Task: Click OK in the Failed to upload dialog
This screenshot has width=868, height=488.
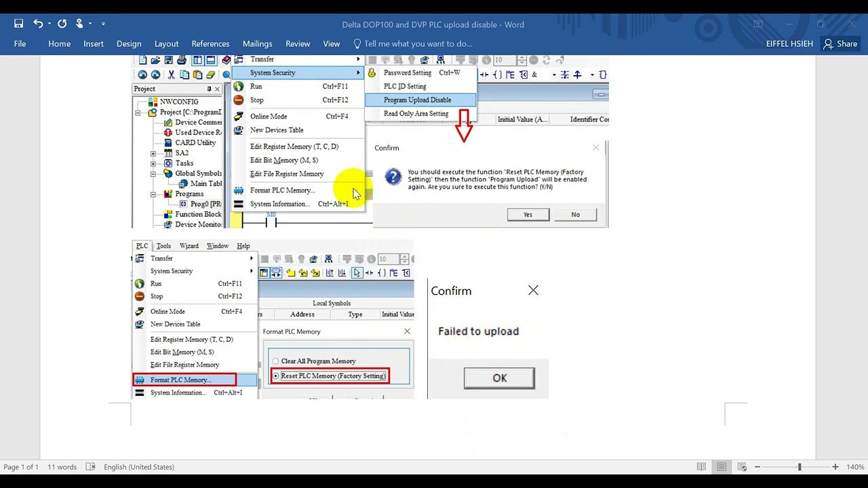Action: 499,378
